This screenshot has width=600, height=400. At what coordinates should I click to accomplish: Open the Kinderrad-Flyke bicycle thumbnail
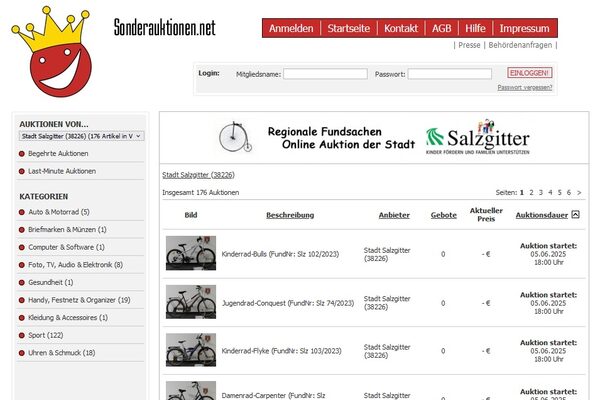[190, 350]
